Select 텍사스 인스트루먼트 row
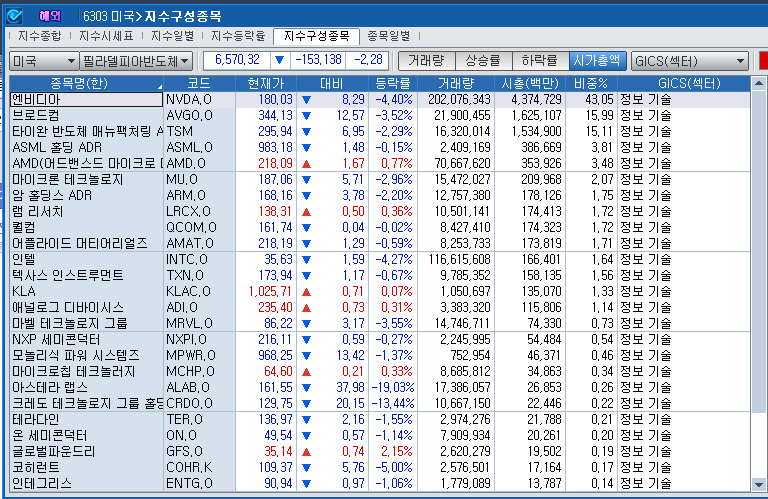 380,276
